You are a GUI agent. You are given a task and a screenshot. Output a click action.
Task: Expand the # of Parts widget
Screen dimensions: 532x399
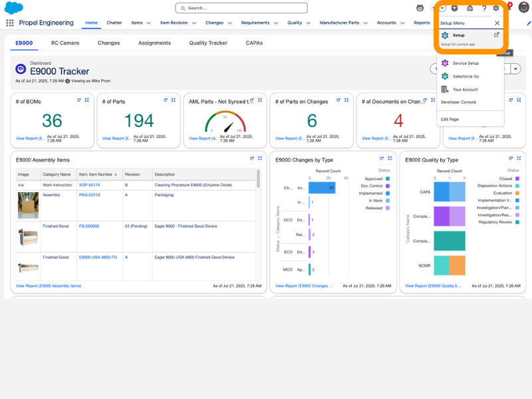coord(174,100)
